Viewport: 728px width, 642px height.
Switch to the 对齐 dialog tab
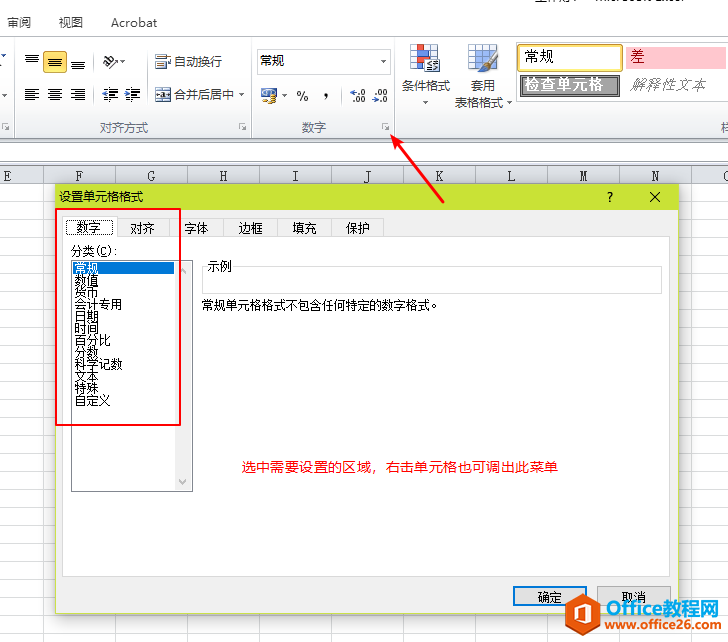click(143, 228)
